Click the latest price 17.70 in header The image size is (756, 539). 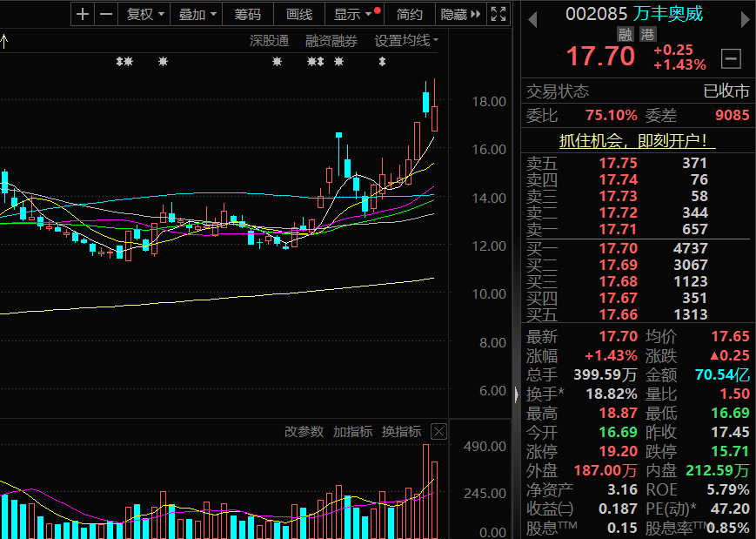(x=600, y=57)
